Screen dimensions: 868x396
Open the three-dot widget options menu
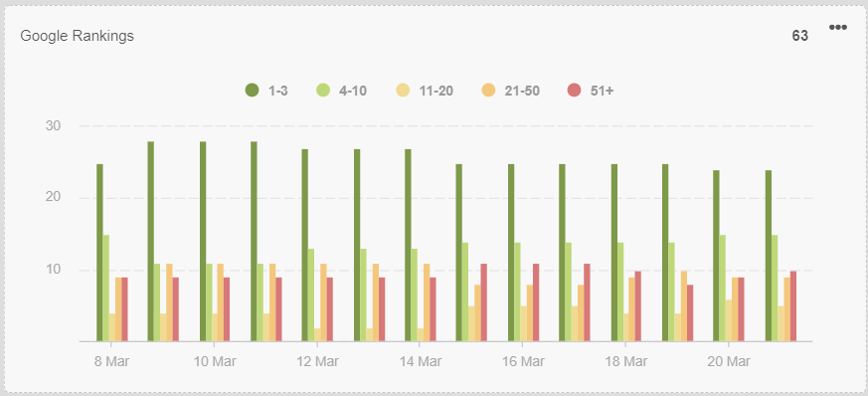[837, 27]
